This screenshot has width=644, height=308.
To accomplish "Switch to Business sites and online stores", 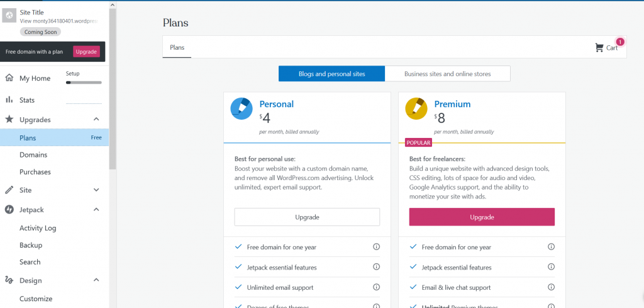I will click(x=448, y=74).
